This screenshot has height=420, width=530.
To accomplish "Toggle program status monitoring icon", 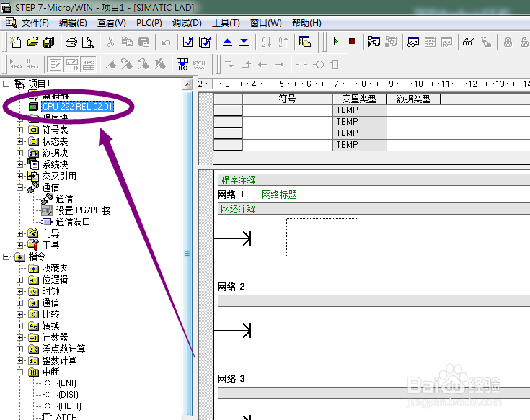I will pos(374,42).
